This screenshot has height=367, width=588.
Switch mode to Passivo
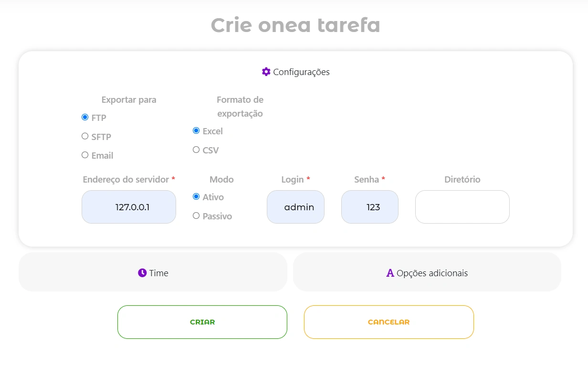coord(196,216)
